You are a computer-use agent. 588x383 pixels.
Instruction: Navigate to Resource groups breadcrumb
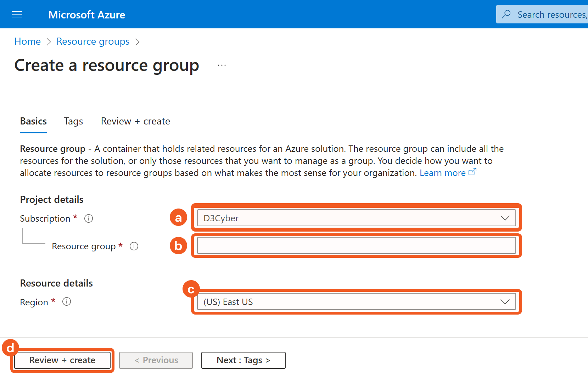[x=93, y=41]
